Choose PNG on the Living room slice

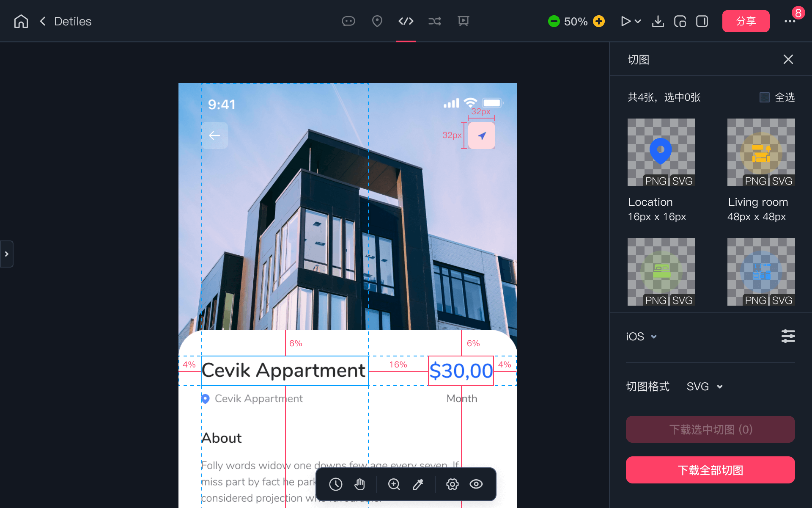pyautogui.click(x=755, y=181)
